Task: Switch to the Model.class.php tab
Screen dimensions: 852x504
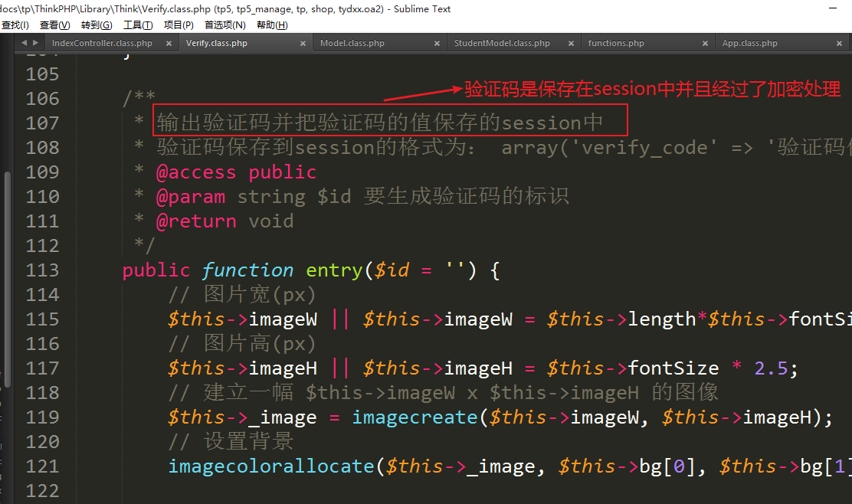Action: [352, 44]
